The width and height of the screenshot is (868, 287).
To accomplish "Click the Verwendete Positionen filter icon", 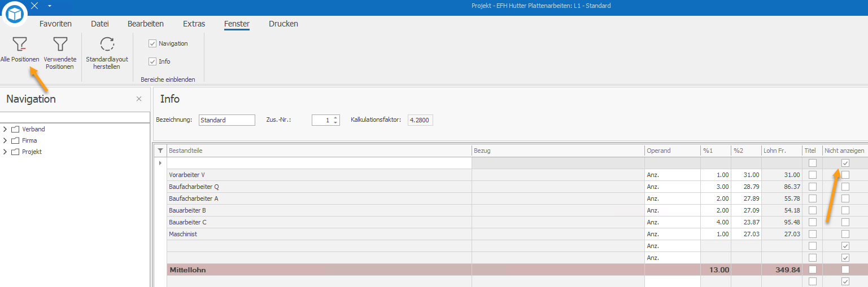I will 60,44.
